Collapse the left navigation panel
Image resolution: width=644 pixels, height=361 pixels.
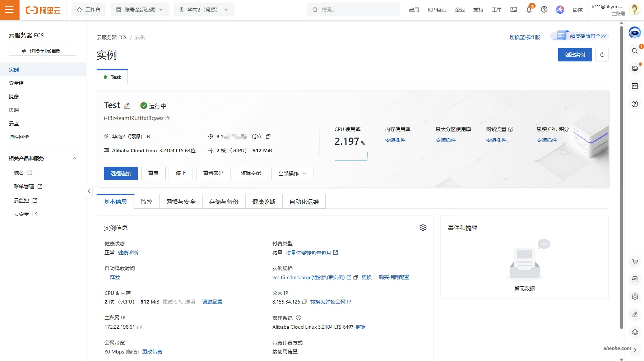coord(89,191)
